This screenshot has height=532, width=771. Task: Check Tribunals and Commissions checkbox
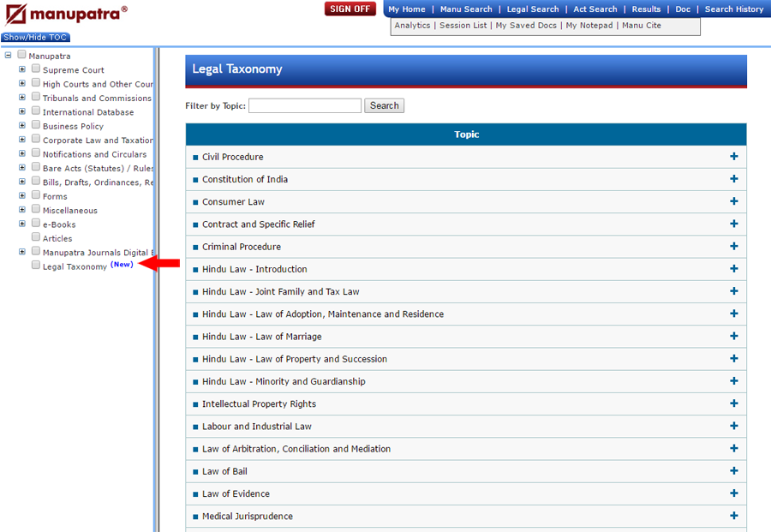tap(36, 96)
